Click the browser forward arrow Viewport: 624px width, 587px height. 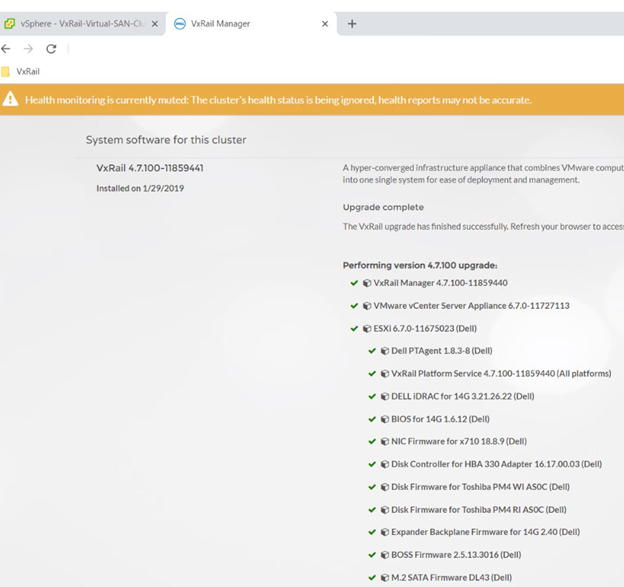tap(28, 49)
